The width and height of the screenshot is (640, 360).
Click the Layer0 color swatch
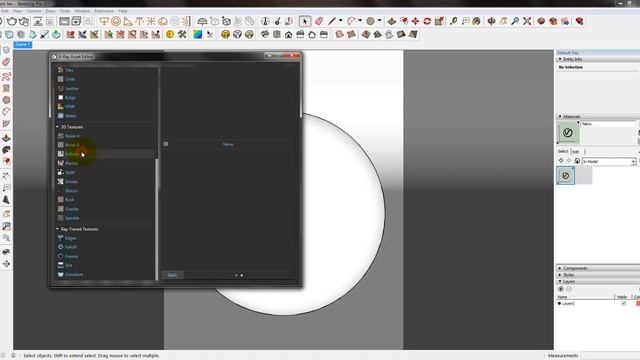638,303
